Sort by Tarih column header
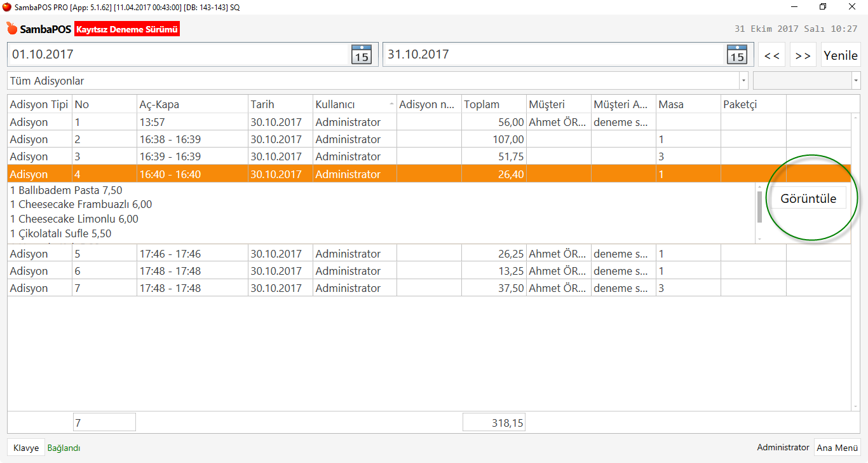Screen dimensions: 868x463 tap(280, 104)
